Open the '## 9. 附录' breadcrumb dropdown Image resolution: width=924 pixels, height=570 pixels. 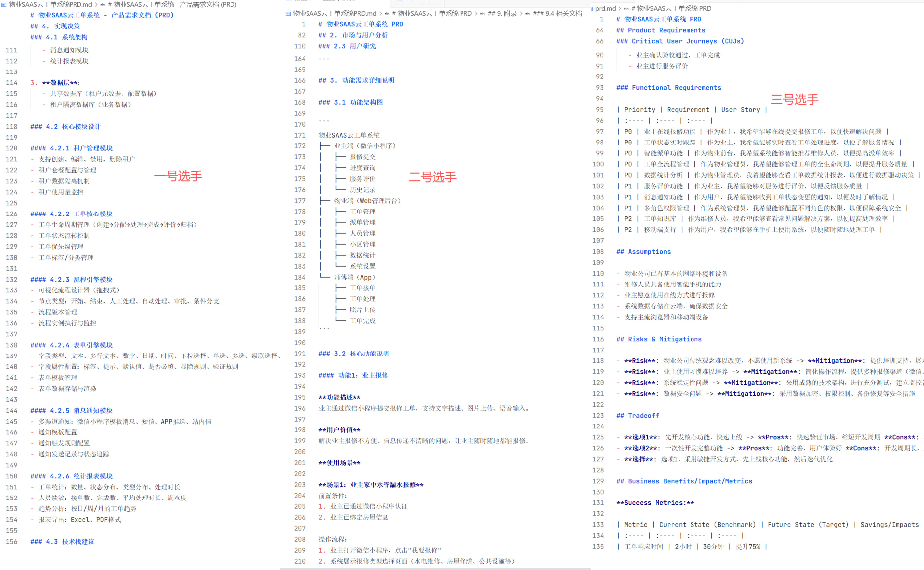[x=502, y=13]
